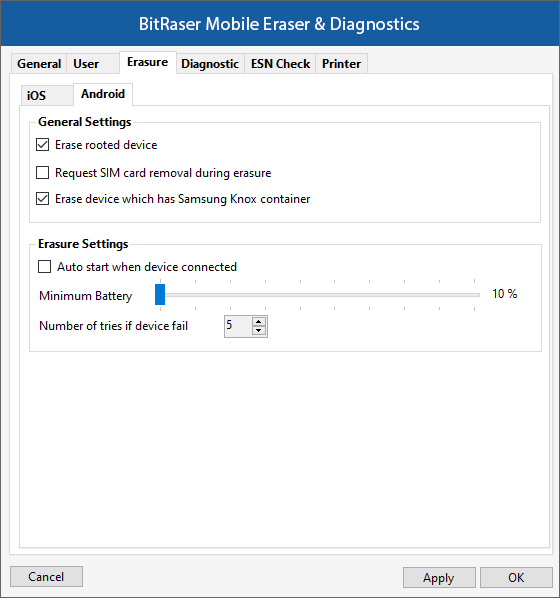Decrease number of tries with down arrow
Image resolution: width=560 pixels, height=598 pixels.
(259, 330)
